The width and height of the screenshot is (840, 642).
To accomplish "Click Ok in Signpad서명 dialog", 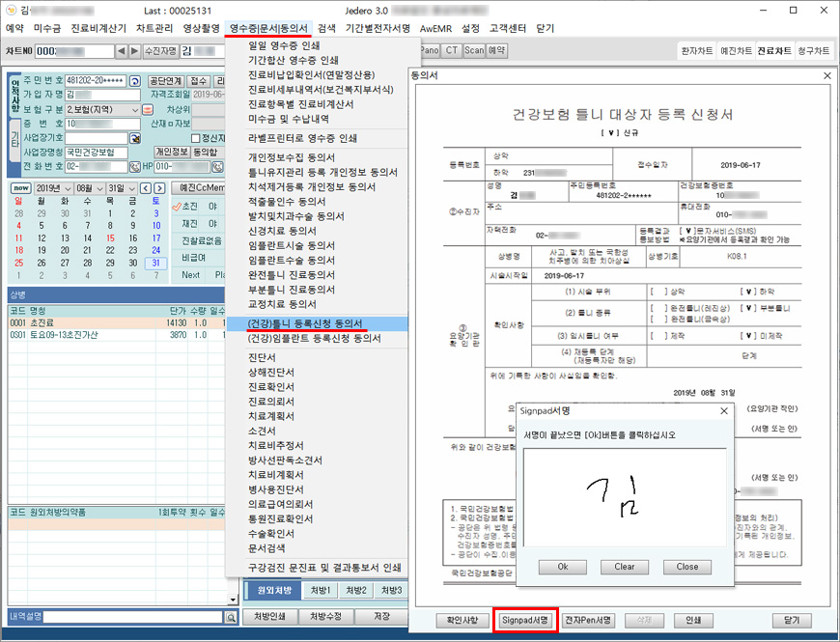I will 563,567.
